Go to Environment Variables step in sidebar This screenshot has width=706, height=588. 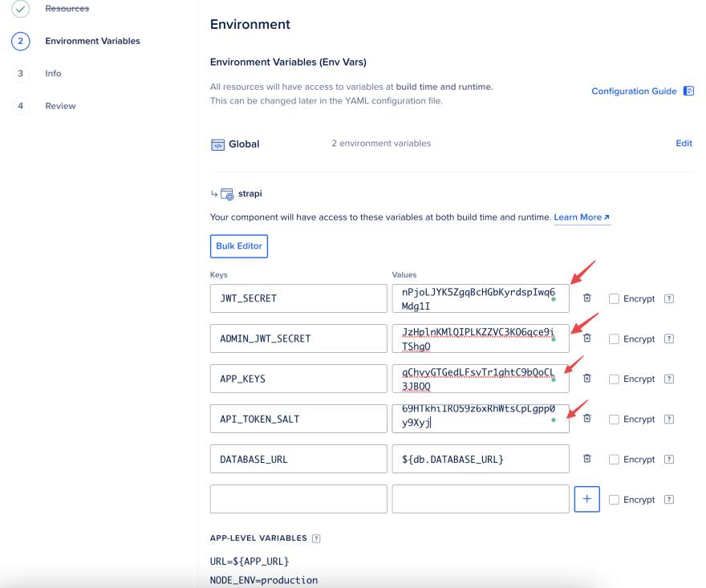[92, 41]
